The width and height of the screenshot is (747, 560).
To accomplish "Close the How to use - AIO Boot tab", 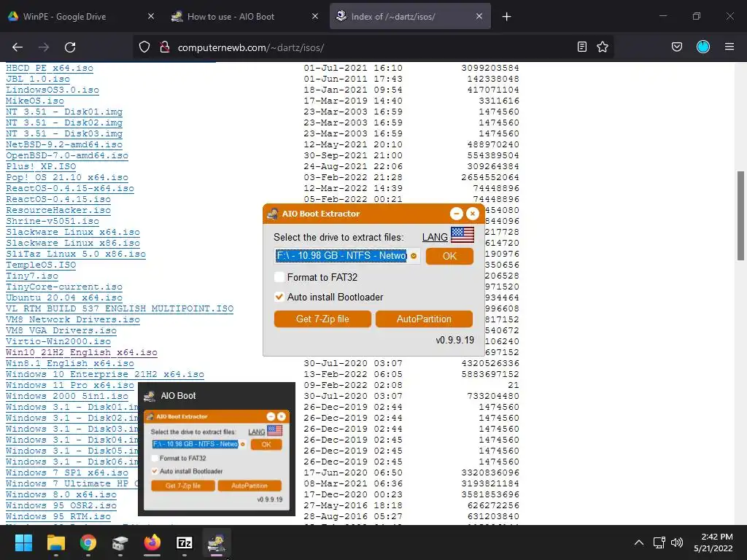I will (x=315, y=16).
